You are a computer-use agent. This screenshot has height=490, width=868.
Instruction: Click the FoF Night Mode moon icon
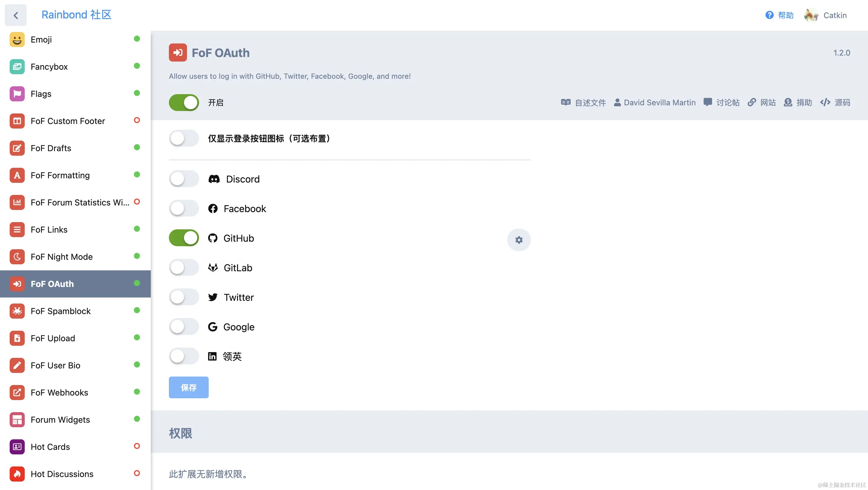(17, 257)
